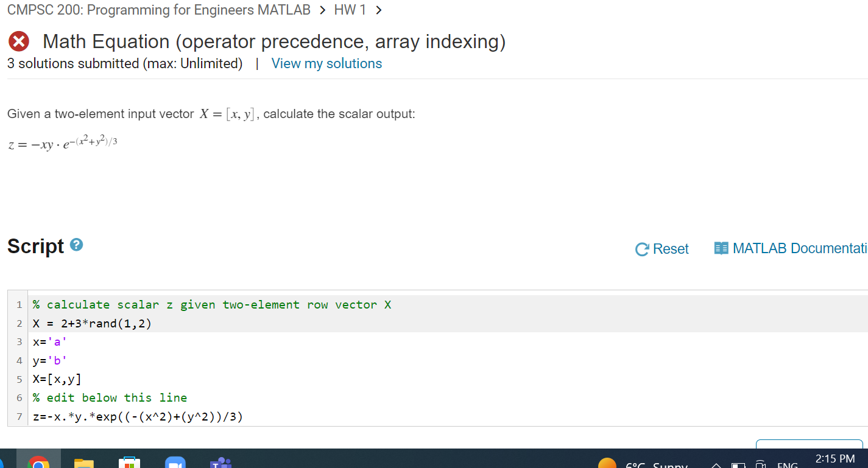Click the red error status icon
This screenshot has height=468, width=868.
[x=18, y=41]
